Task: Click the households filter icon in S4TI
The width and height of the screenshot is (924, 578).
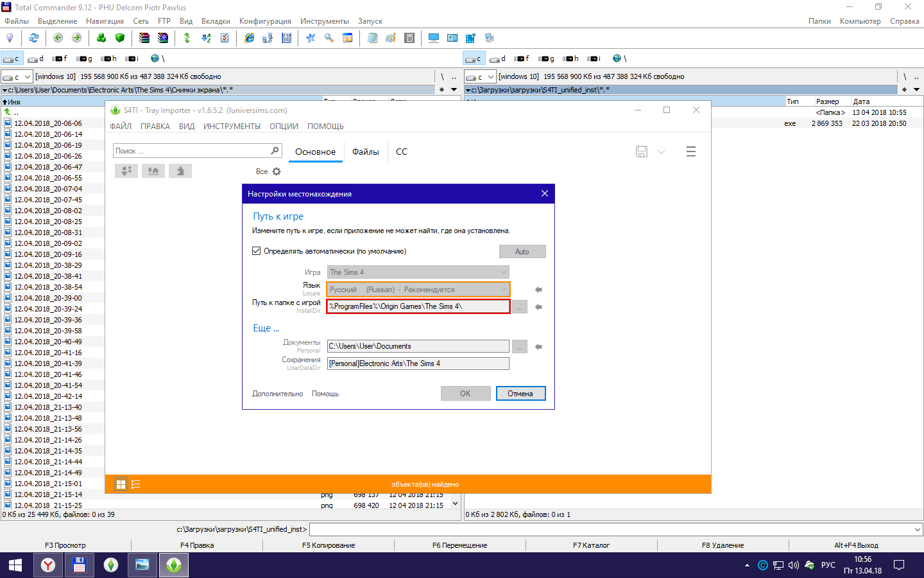Action: (x=126, y=171)
